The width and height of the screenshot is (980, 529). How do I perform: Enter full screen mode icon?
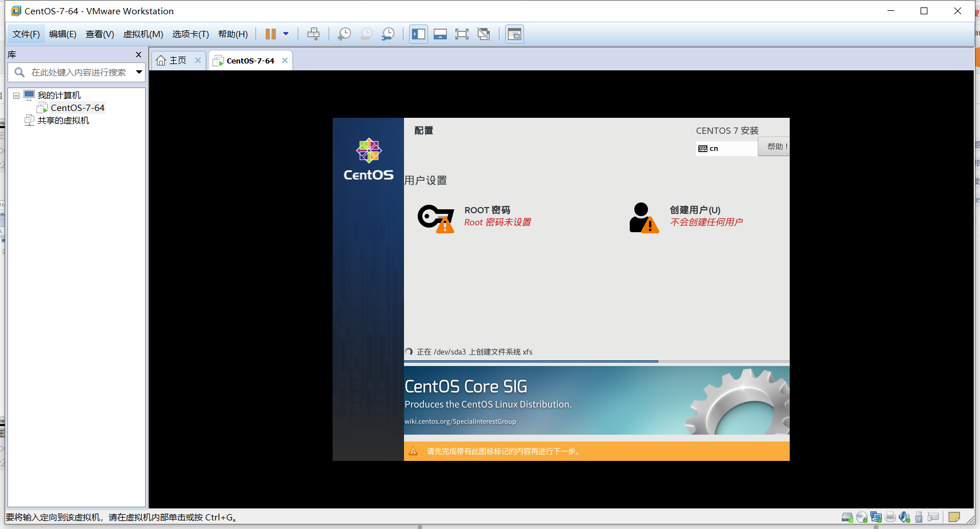point(462,34)
